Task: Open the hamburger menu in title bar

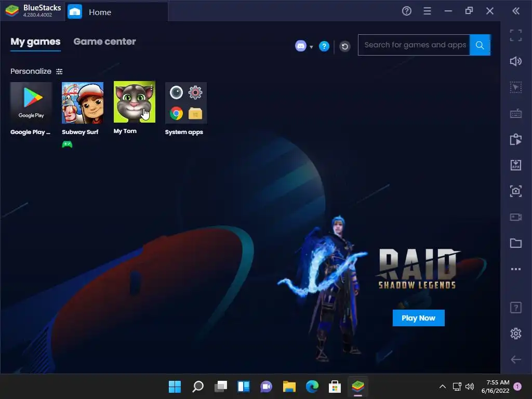Action: point(427,11)
